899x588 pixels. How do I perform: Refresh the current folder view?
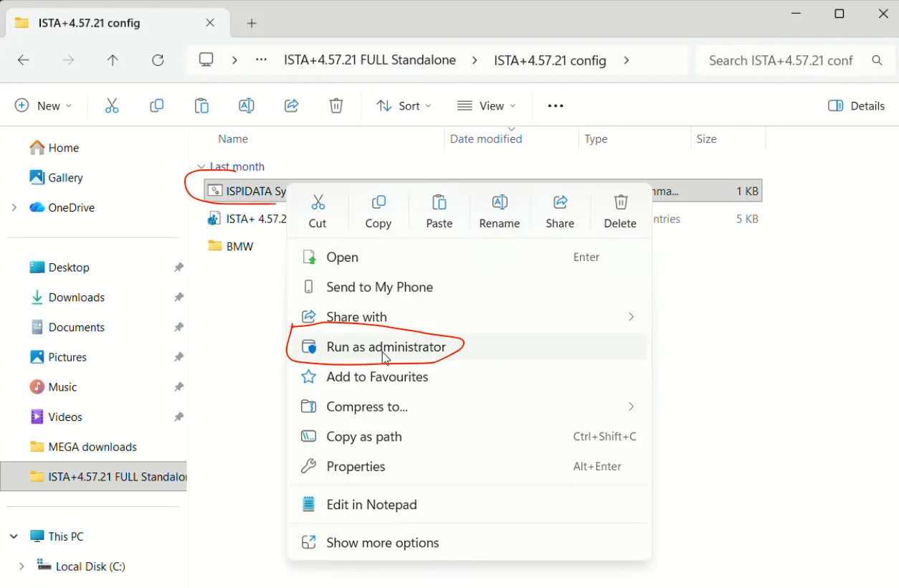[x=158, y=60]
